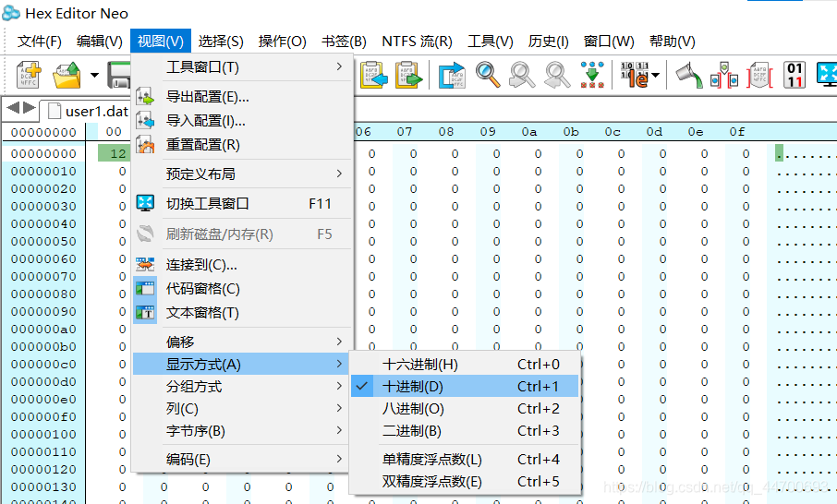Open the 文件(F) menu
837x504 pixels.
40,41
